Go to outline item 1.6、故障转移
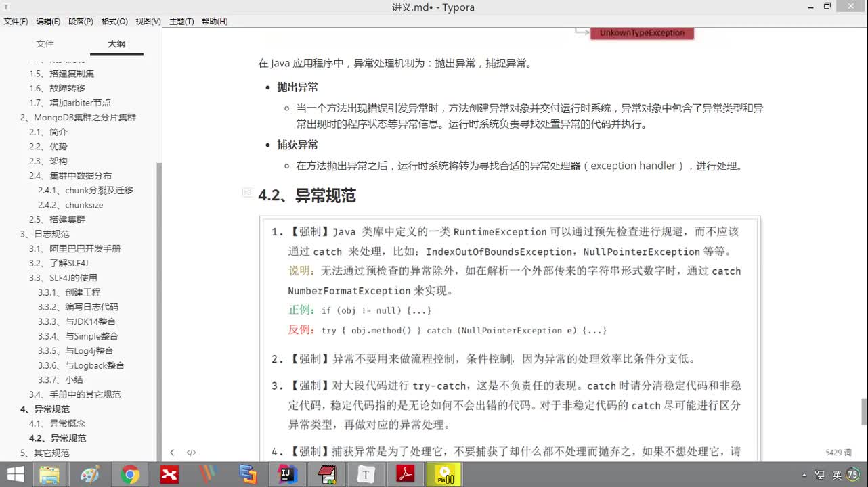 [x=57, y=88]
